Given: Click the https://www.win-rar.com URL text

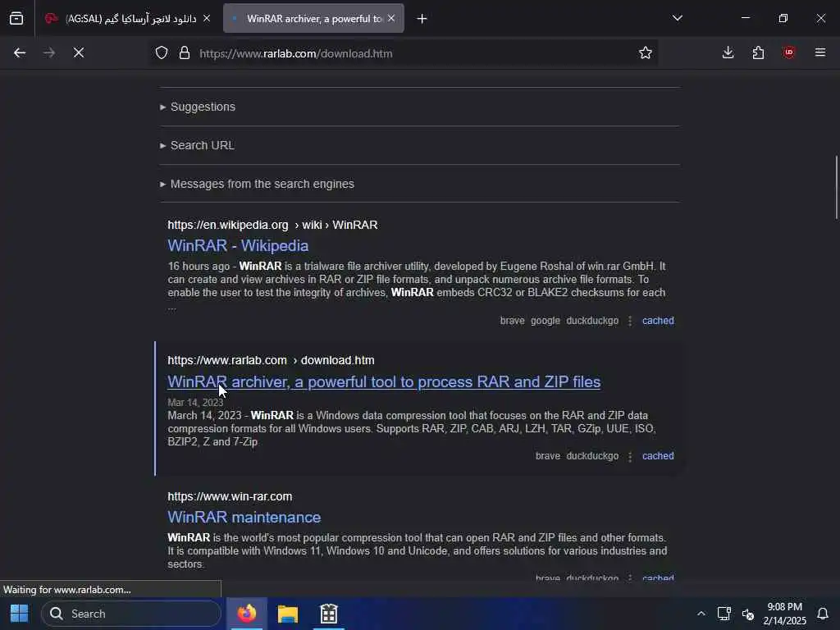Looking at the screenshot, I should (x=230, y=496).
